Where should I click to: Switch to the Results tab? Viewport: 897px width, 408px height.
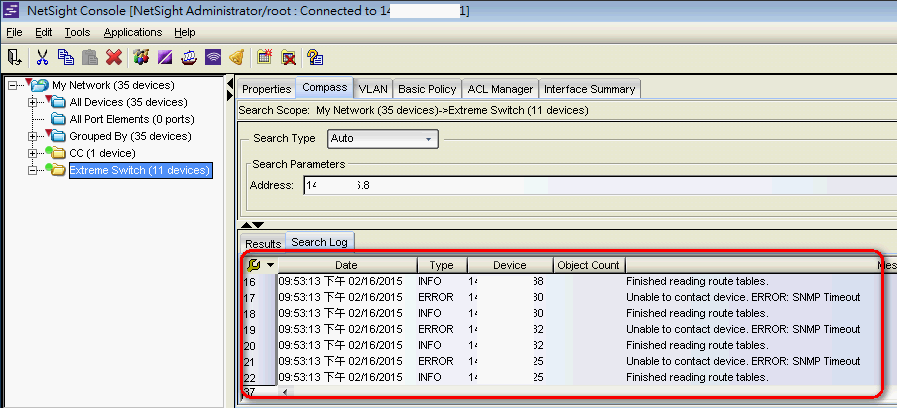(x=263, y=244)
